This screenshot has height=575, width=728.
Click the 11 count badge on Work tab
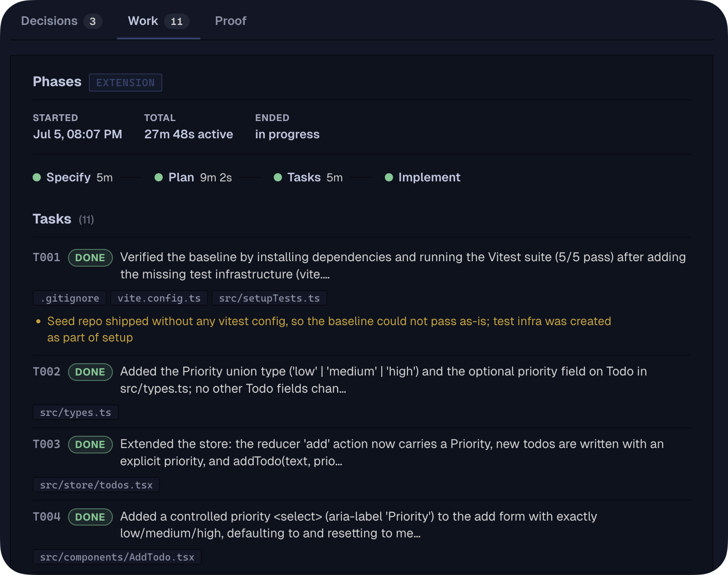[x=177, y=21]
